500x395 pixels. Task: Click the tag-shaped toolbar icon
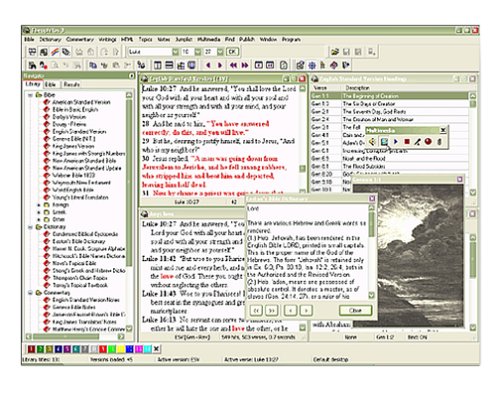pos(66,52)
